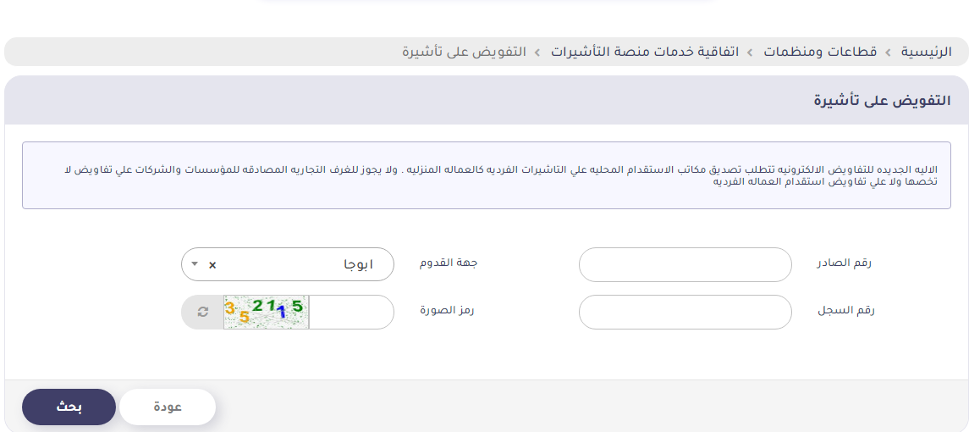Click the رمز الصورة field label
Screen dimensions: 980x432
tap(447, 311)
